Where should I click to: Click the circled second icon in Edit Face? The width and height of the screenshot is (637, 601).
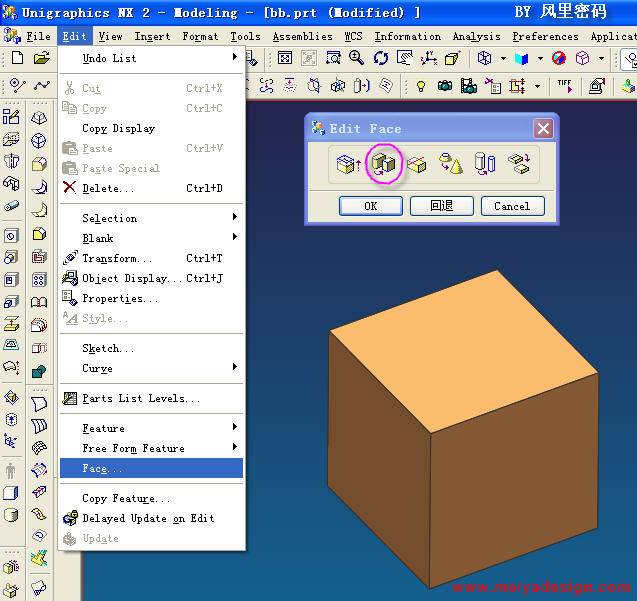[383, 164]
